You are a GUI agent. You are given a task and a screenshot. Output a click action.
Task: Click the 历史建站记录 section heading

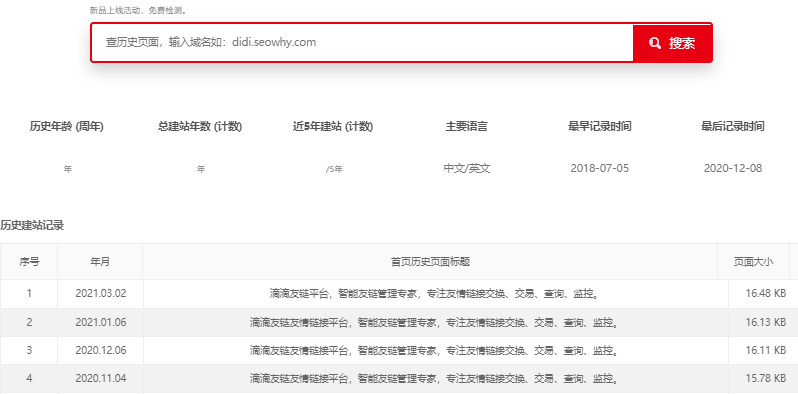tap(32, 226)
